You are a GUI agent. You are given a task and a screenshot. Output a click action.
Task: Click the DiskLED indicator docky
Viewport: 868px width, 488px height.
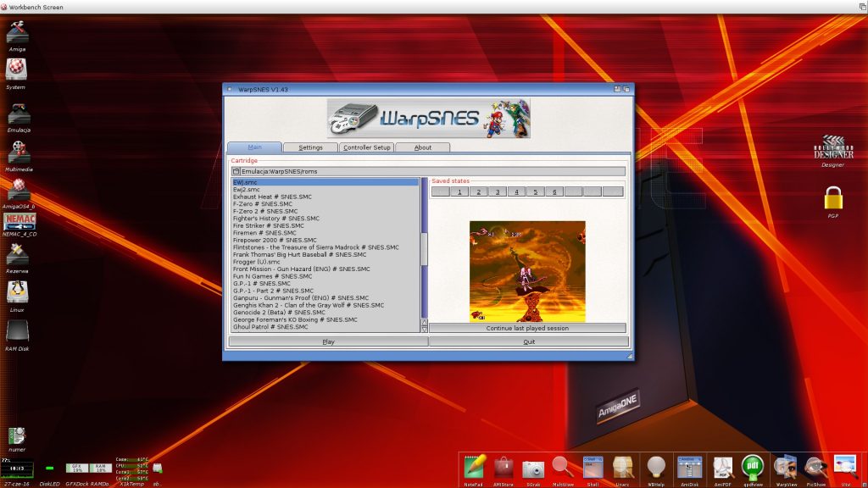[49, 469]
